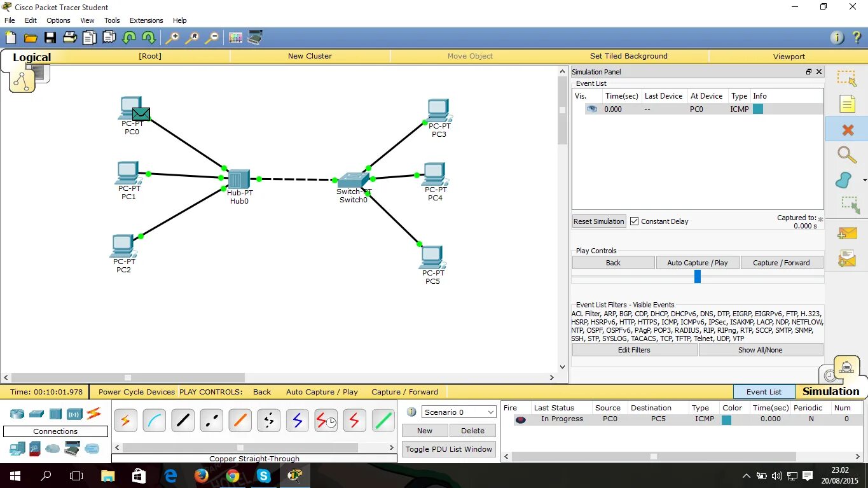Open Skype from the Windows taskbar
The height and width of the screenshot is (488, 868).
(263, 476)
